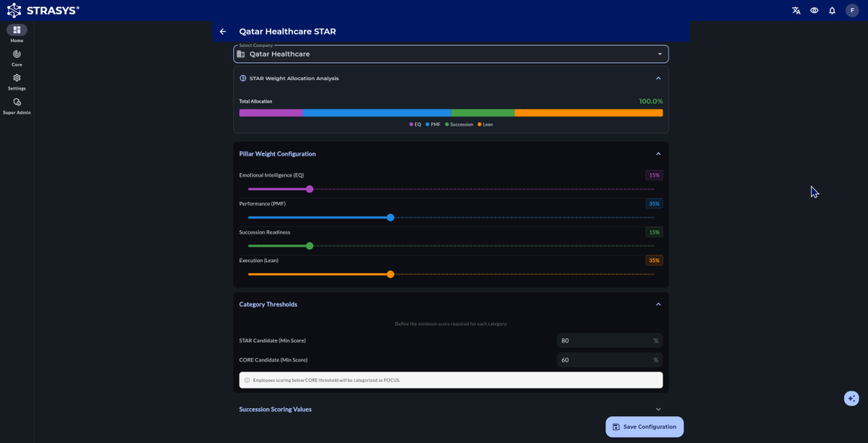Click the info icon in FOCUS notice

[247, 380]
